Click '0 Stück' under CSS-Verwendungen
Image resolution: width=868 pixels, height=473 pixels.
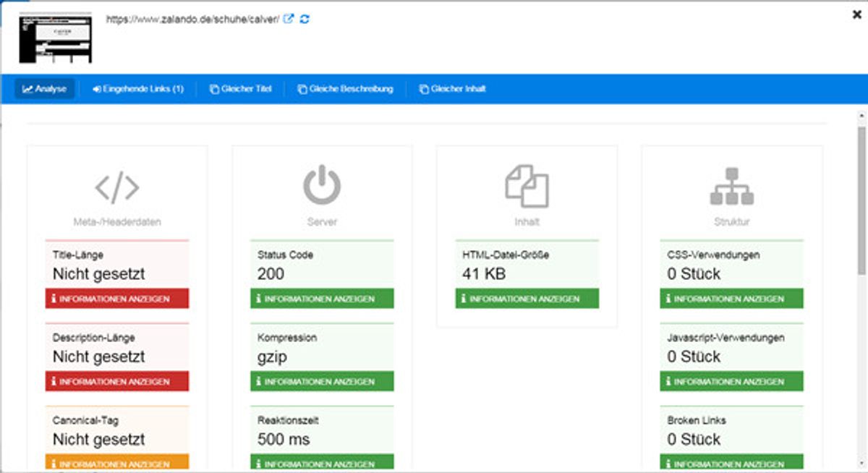[694, 274]
